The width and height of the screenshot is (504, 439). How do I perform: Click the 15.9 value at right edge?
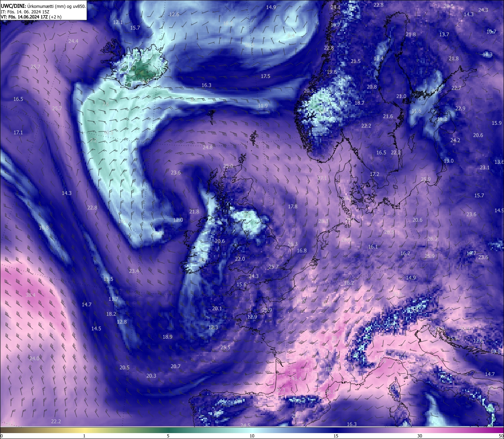tap(497, 123)
